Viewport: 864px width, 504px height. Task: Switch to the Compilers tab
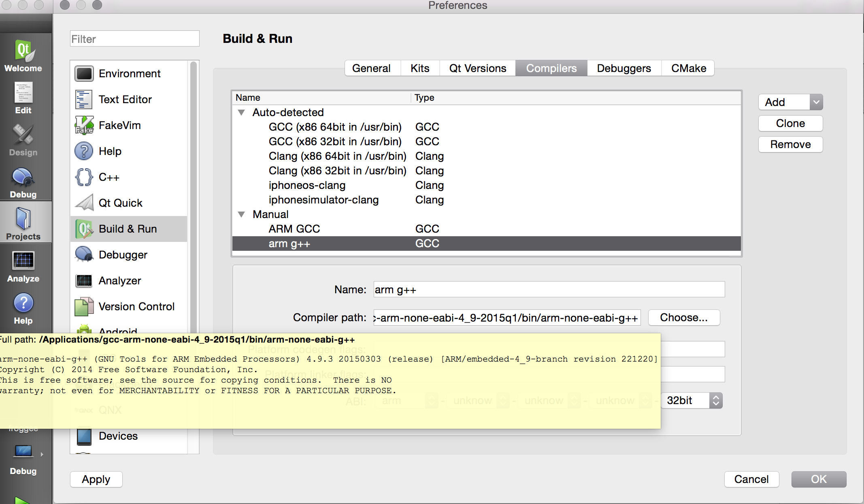coord(551,68)
